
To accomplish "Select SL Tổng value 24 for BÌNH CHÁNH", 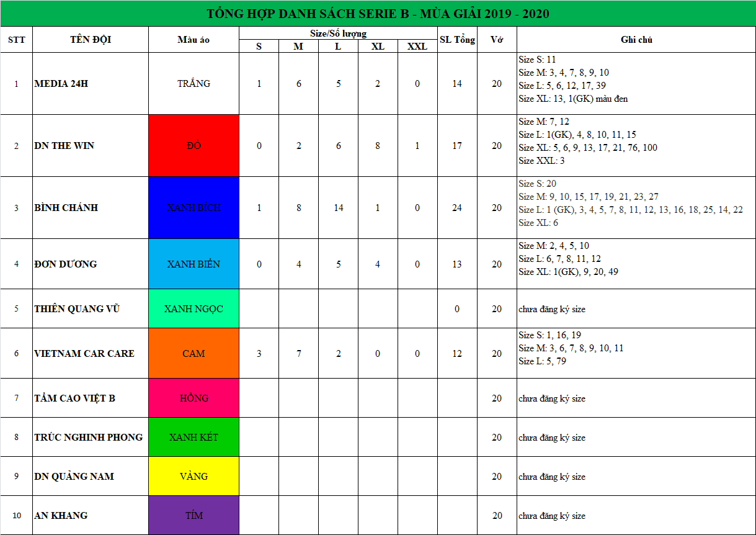I will pos(457,208).
